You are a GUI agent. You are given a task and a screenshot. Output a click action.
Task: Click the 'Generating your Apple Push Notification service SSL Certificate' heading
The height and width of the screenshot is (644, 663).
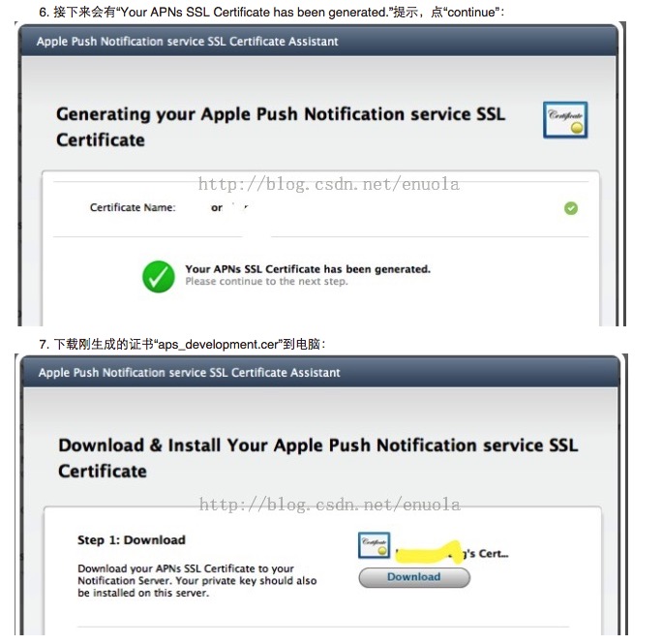click(281, 127)
